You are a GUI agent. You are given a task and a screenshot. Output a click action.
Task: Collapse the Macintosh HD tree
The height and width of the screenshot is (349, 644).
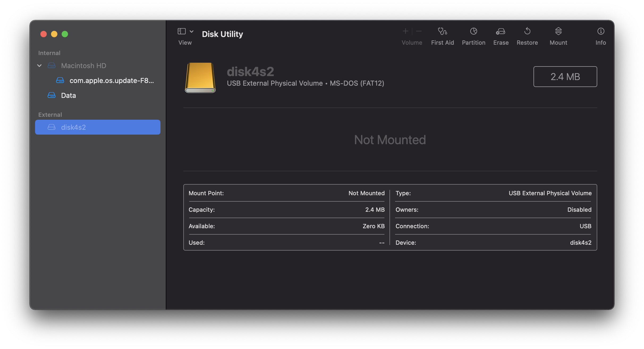(x=39, y=66)
